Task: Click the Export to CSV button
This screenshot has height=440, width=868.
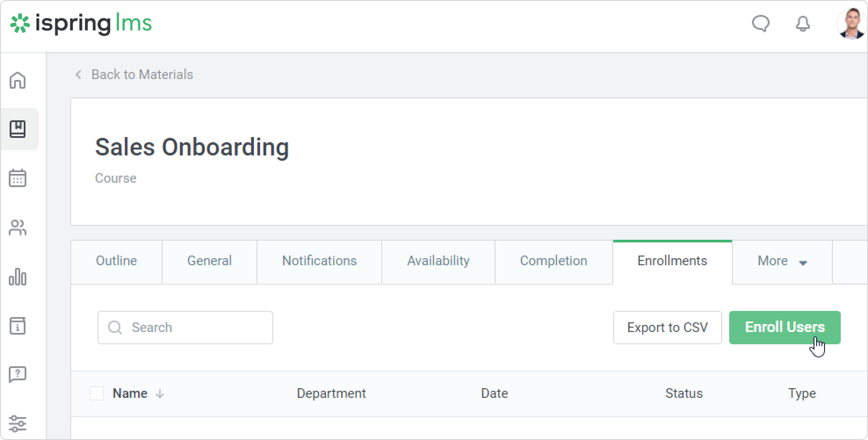Action: click(x=667, y=328)
